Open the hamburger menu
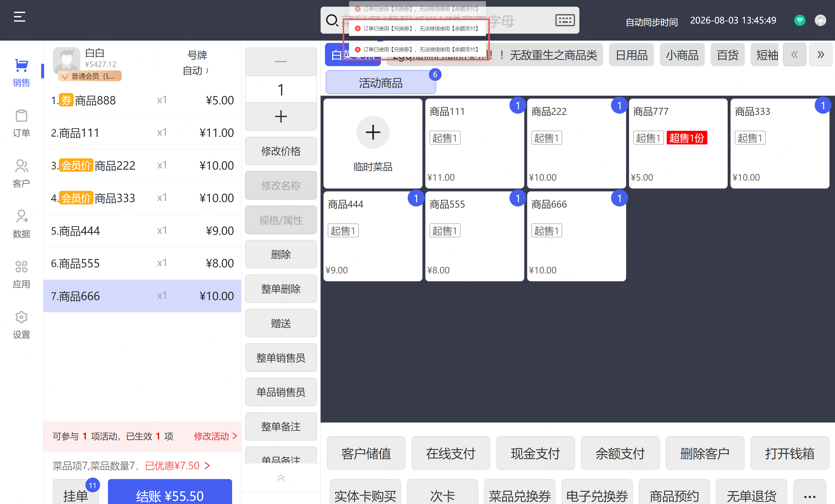Screen dimensions: 835x504 [19, 17]
